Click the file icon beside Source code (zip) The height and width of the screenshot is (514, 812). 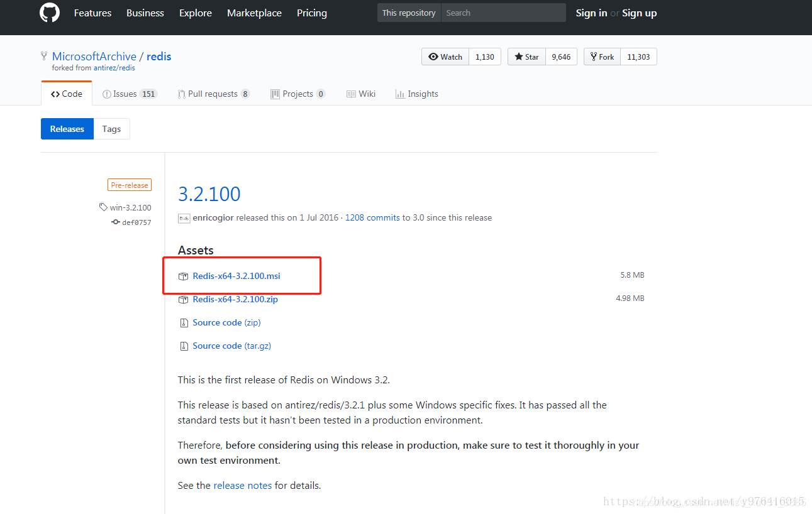coord(184,323)
